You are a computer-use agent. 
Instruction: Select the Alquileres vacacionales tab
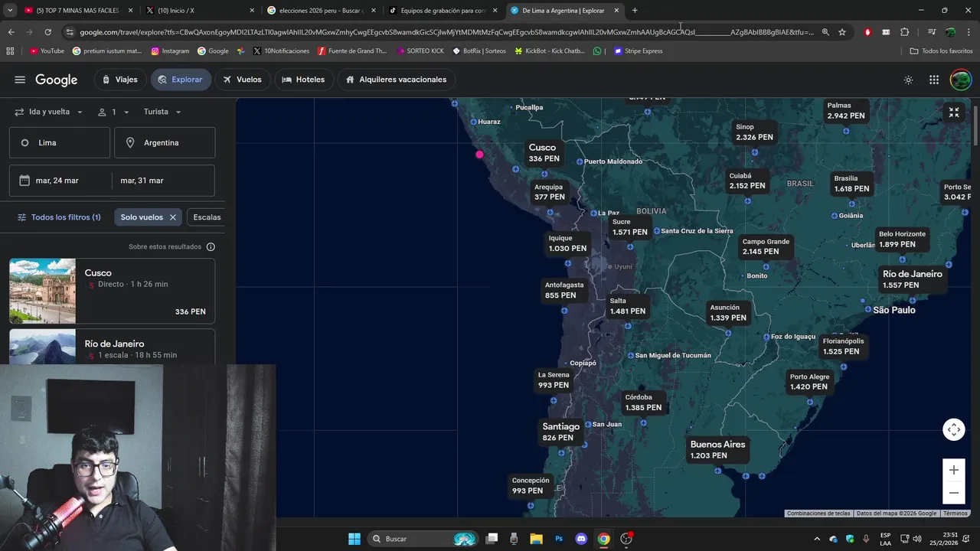pyautogui.click(x=396, y=80)
